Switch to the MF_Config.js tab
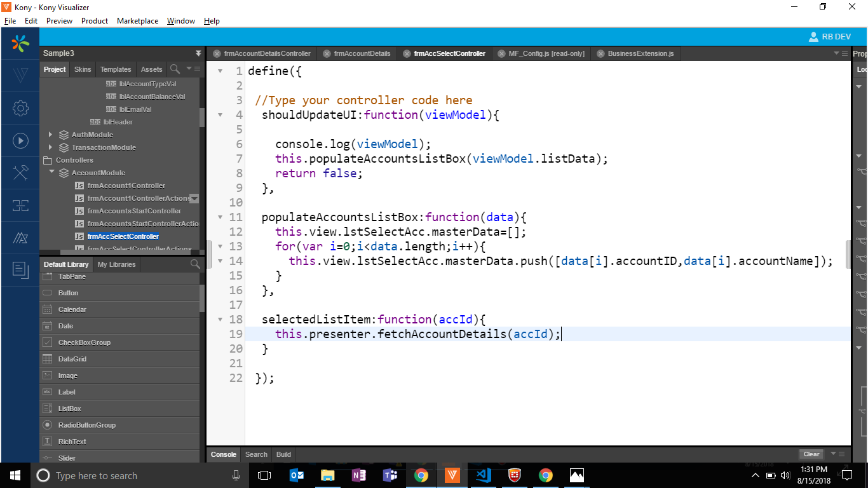This screenshot has height=488, width=868. coord(546,53)
